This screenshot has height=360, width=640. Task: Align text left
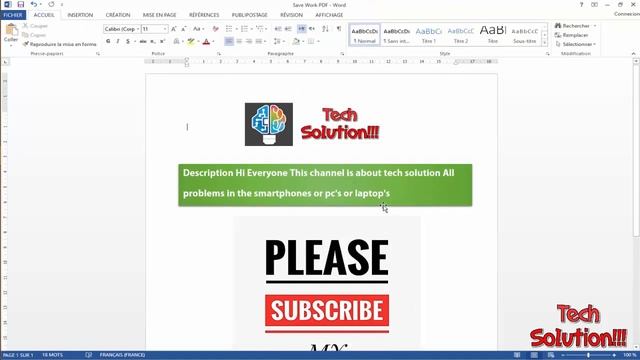click(x=229, y=41)
